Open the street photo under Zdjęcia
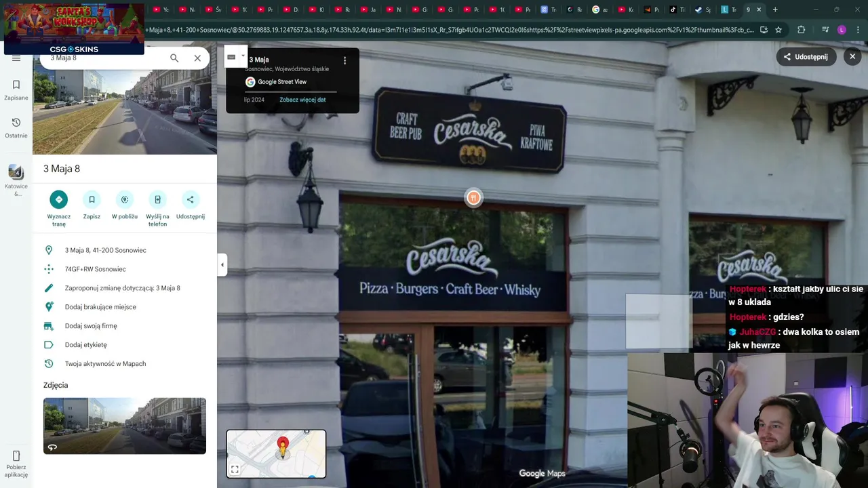This screenshot has height=488, width=868. tap(125, 426)
